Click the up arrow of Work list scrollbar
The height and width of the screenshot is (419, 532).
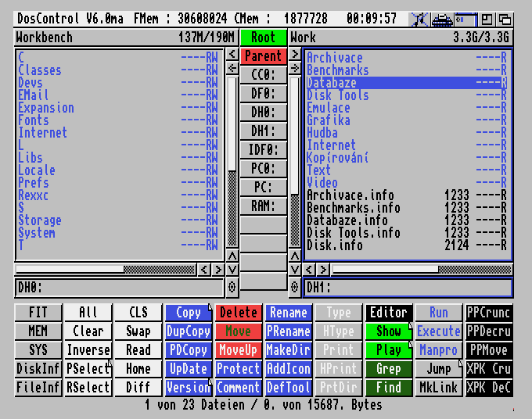295,256
